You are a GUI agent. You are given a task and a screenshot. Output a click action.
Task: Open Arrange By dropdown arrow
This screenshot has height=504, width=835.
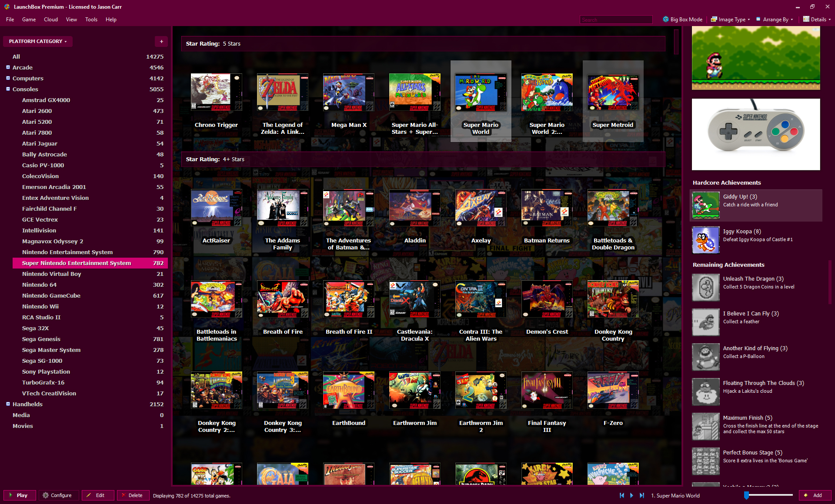(792, 20)
